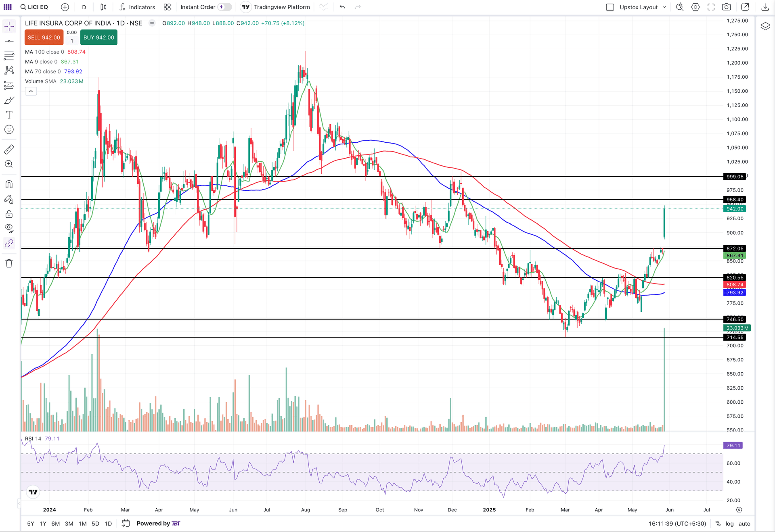This screenshot has width=775, height=532.
Task: Click the Powered by TBT link
Action: point(158,524)
